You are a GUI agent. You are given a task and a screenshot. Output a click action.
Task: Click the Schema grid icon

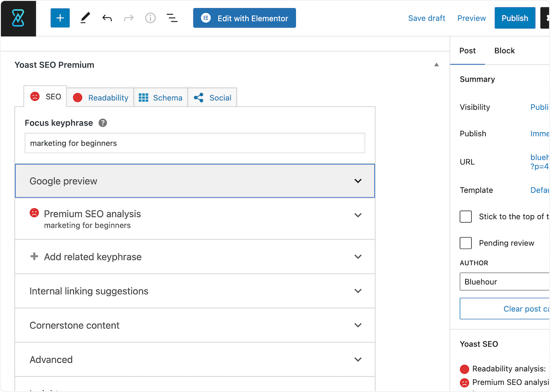pyautogui.click(x=143, y=98)
